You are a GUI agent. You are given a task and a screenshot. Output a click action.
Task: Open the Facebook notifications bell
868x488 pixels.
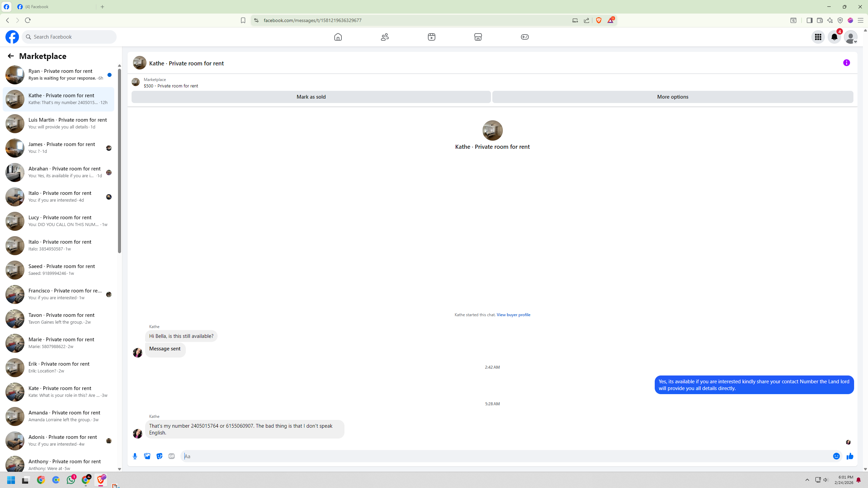[834, 37]
